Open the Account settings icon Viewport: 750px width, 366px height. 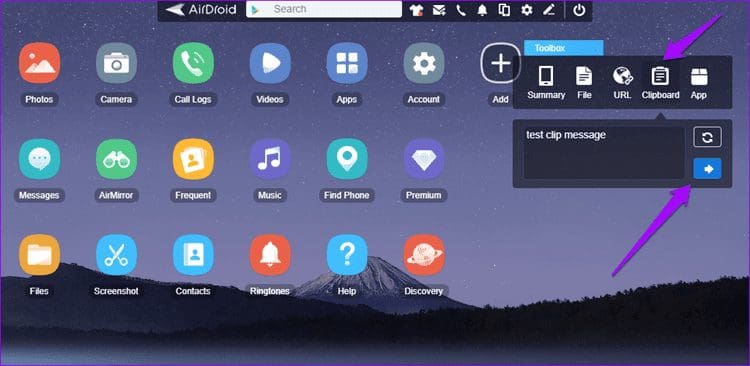(424, 63)
